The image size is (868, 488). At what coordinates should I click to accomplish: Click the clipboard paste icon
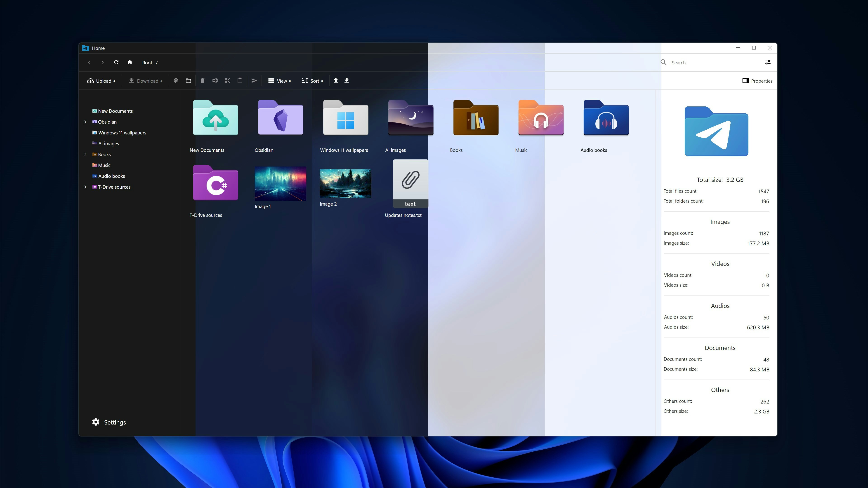[240, 81]
